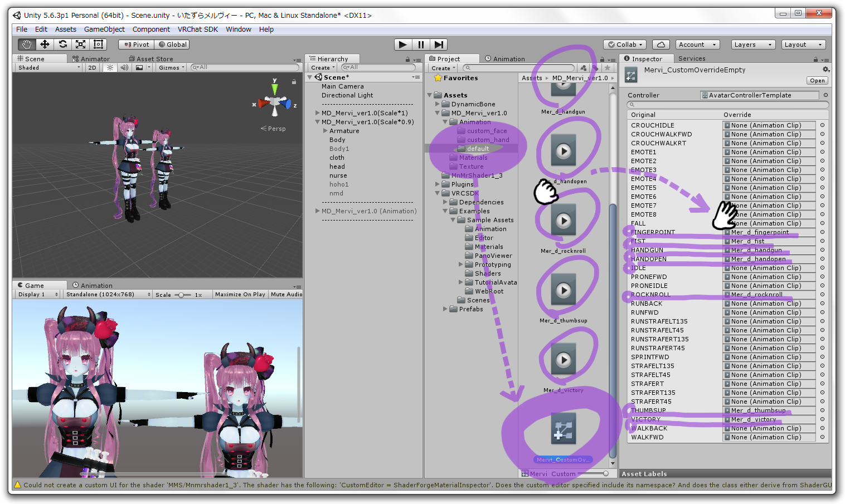Image resolution: width=845 pixels, height=504 pixels.
Task: Open Display 1 dropdown in Game view
Action: (x=38, y=294)
